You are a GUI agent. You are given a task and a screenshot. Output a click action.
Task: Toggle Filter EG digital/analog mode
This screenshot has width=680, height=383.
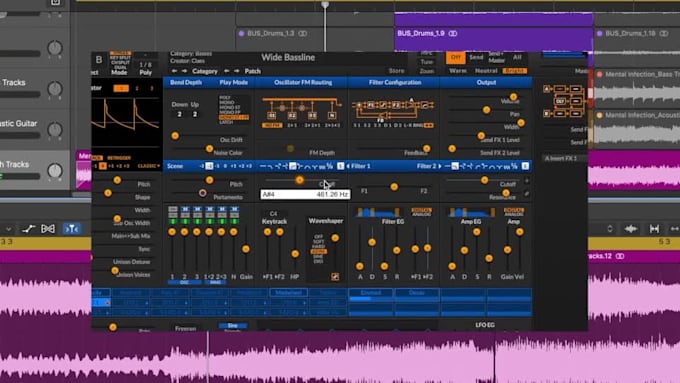point(421,212)
